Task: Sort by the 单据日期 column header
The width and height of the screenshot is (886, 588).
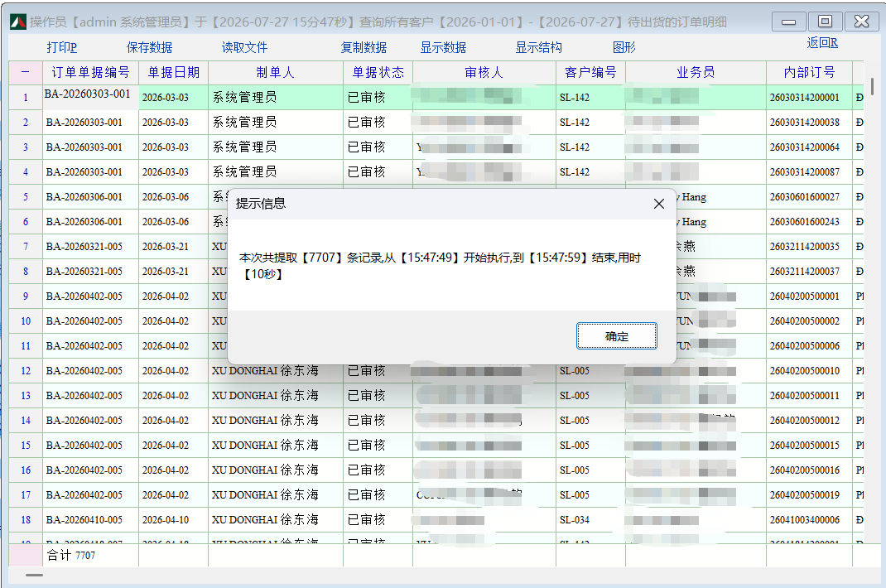Action: tap(173, 72)
